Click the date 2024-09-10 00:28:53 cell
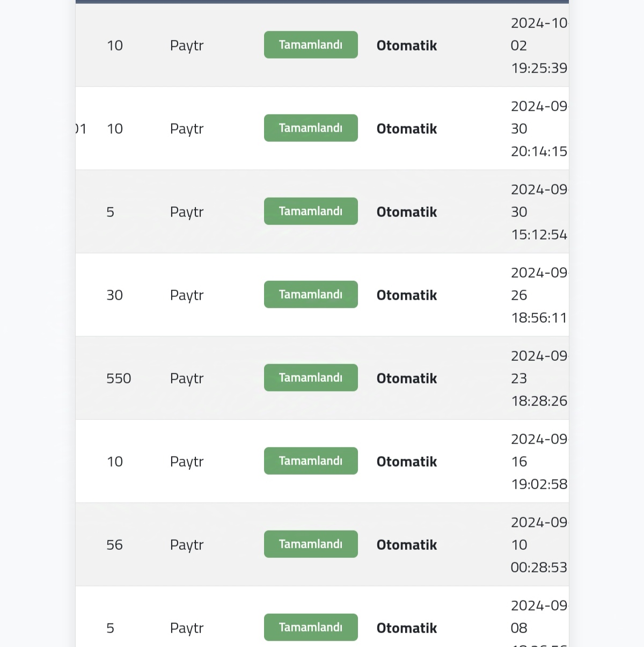The width and height of the screenshot is (644, 647). (539, 545)
